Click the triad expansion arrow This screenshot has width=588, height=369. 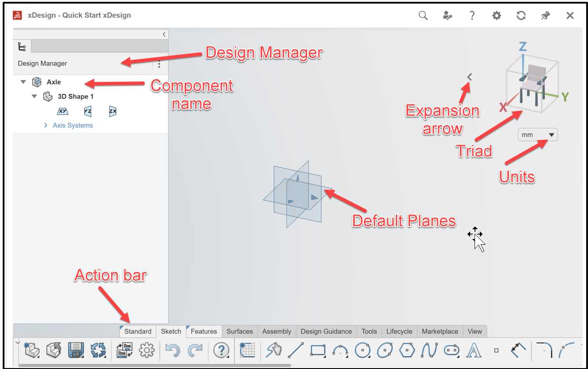469,76
